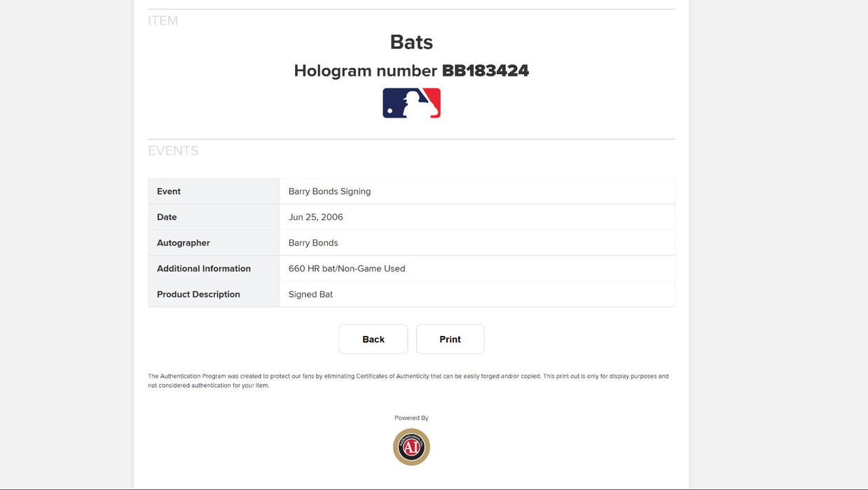Select hologram number BB183424 text

click(485, 71)
